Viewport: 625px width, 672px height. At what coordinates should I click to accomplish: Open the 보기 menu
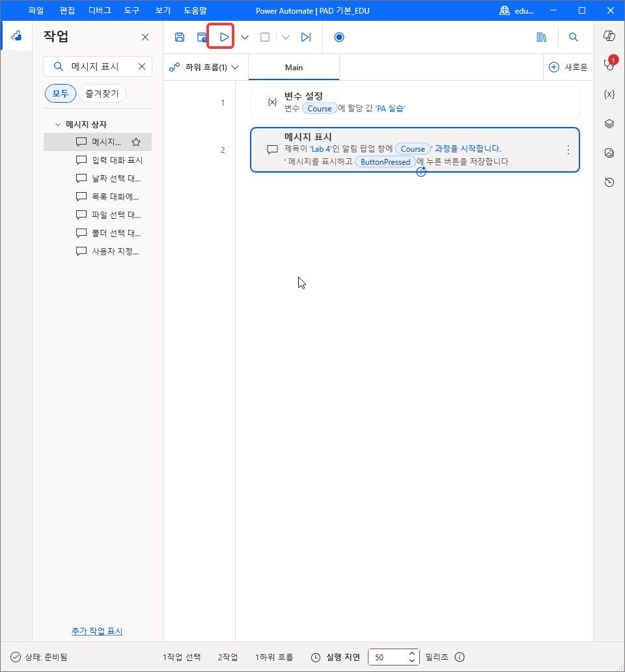click(x=163, y=10)
